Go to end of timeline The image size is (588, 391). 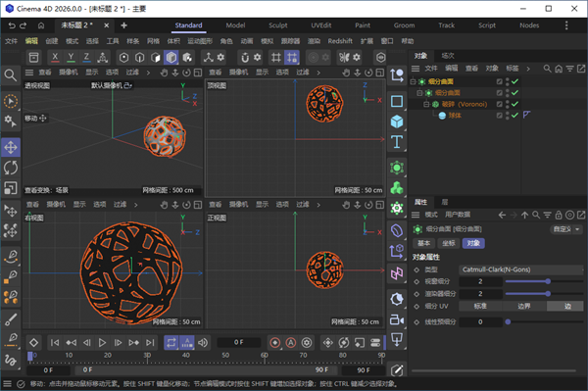(150, 343)
